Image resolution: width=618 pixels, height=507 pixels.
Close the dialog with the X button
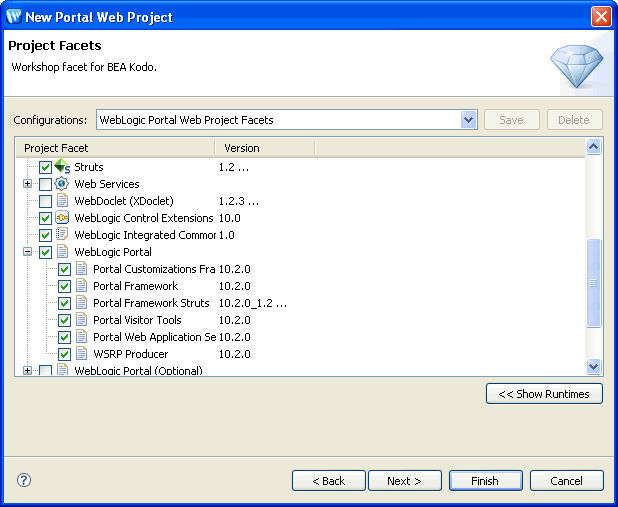pyautogui.click(x=601, y=17)
